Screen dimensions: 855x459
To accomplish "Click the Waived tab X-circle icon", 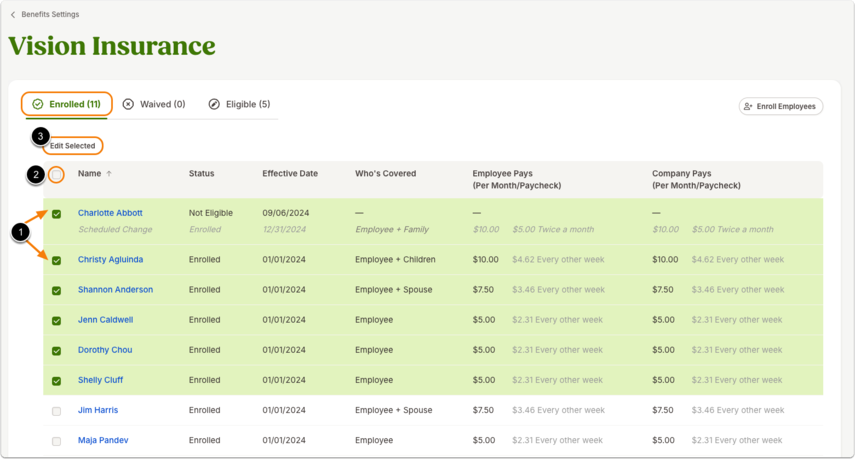I will 128,104.
